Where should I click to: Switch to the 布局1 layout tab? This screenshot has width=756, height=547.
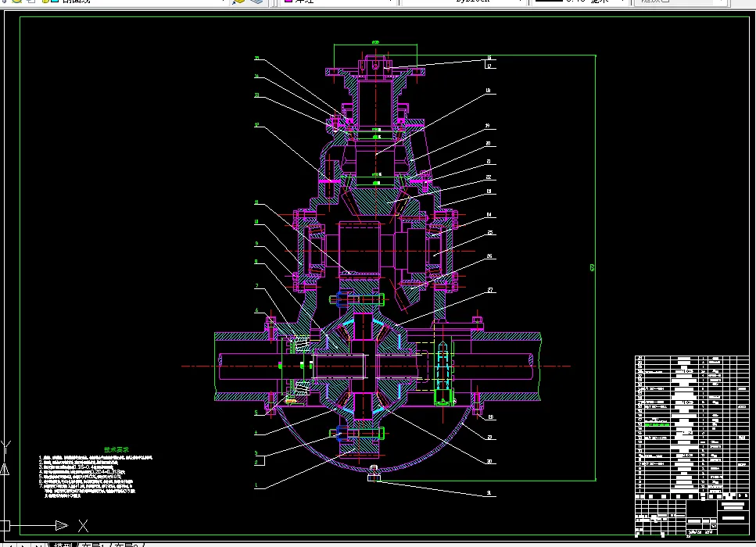[94, 545]
